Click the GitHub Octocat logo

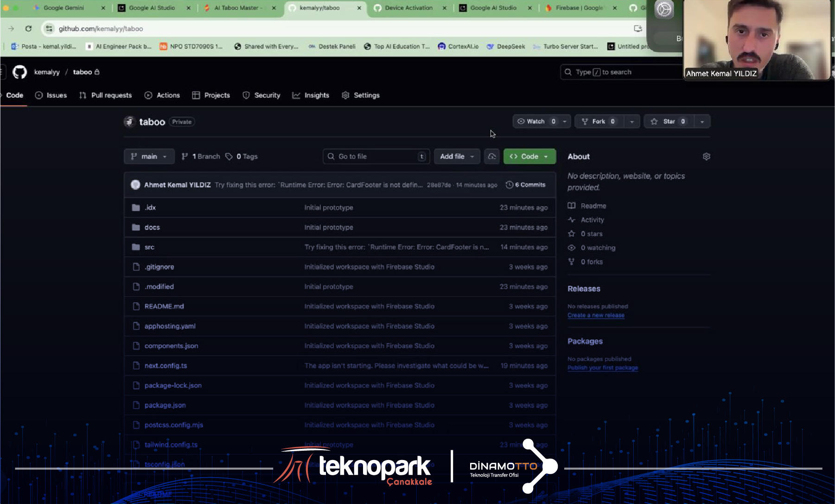coord(19,72)
